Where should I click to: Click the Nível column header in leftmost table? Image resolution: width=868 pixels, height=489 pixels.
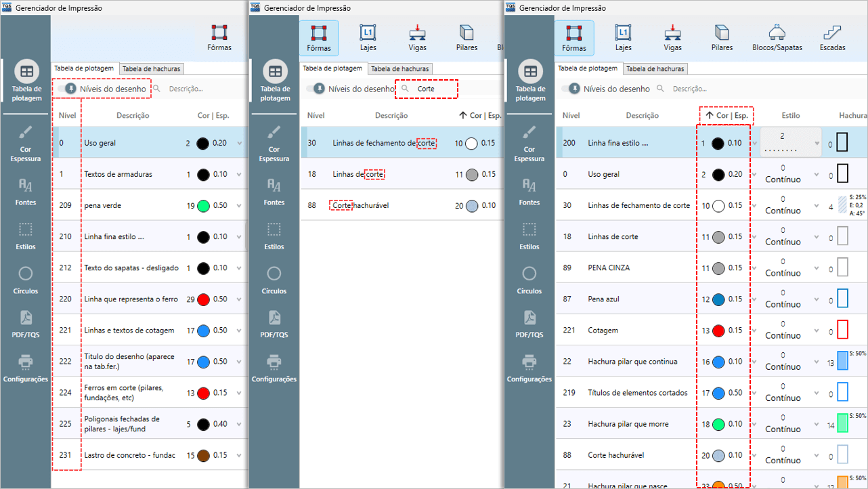(67, 116)
